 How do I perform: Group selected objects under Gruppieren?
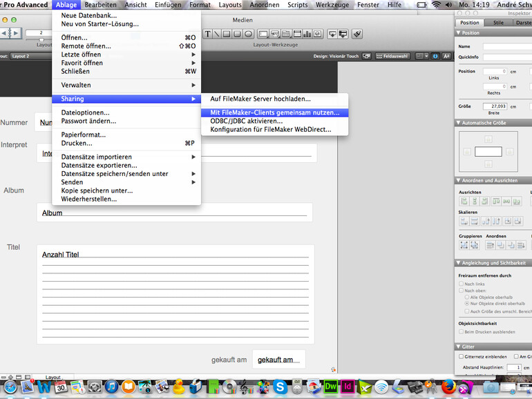point(464,245)
